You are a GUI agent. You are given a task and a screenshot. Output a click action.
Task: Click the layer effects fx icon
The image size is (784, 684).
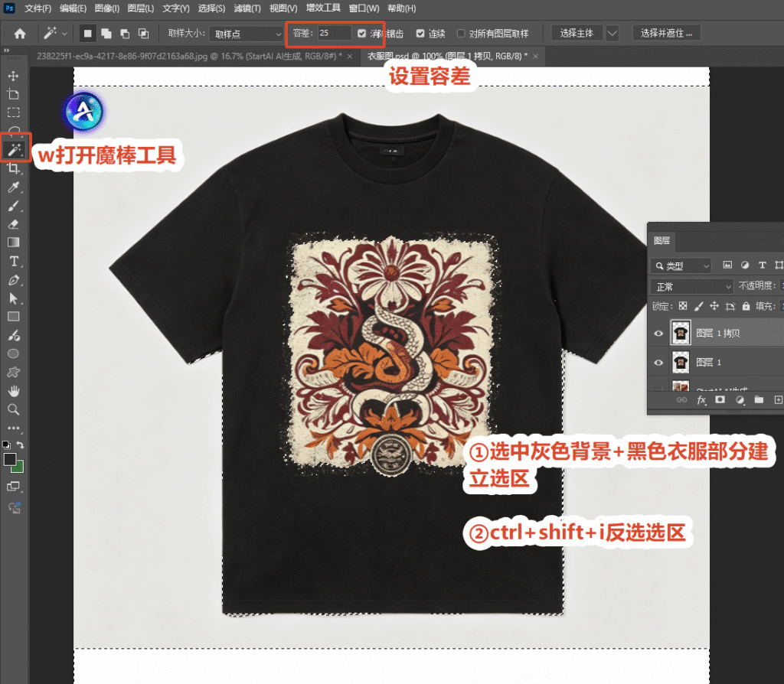(701, 399)
